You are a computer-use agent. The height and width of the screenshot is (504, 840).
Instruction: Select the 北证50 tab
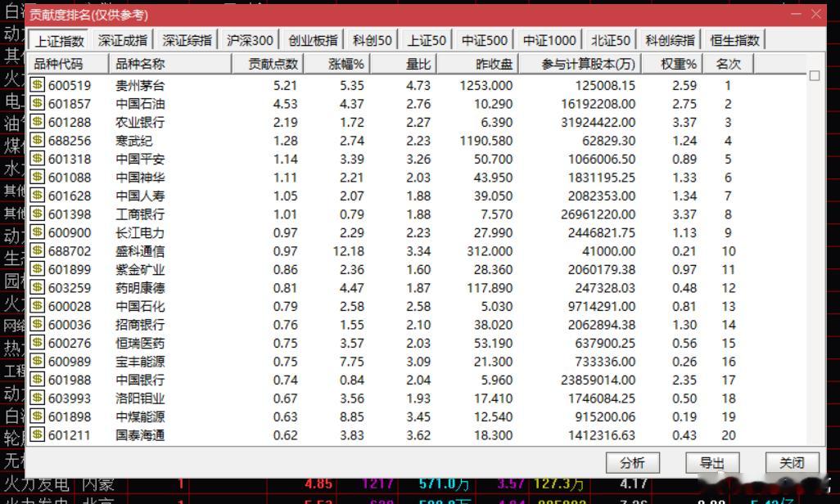[x=611, y=40]
